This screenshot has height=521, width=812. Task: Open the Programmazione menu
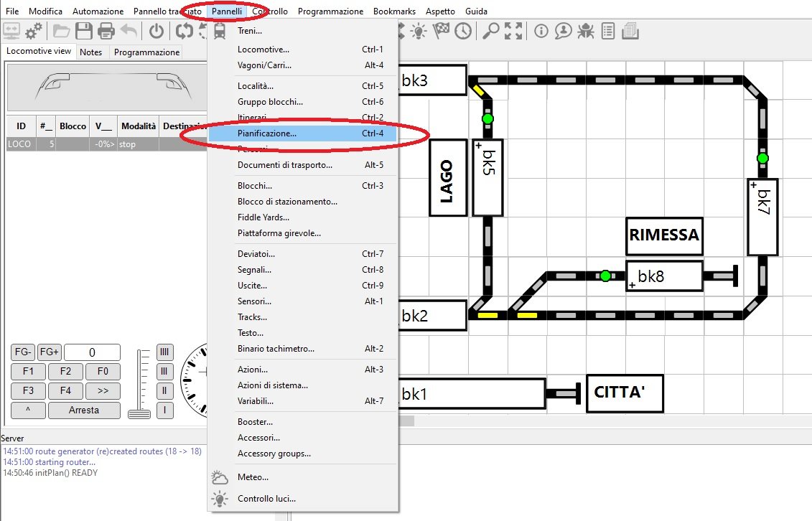(330, 11)
